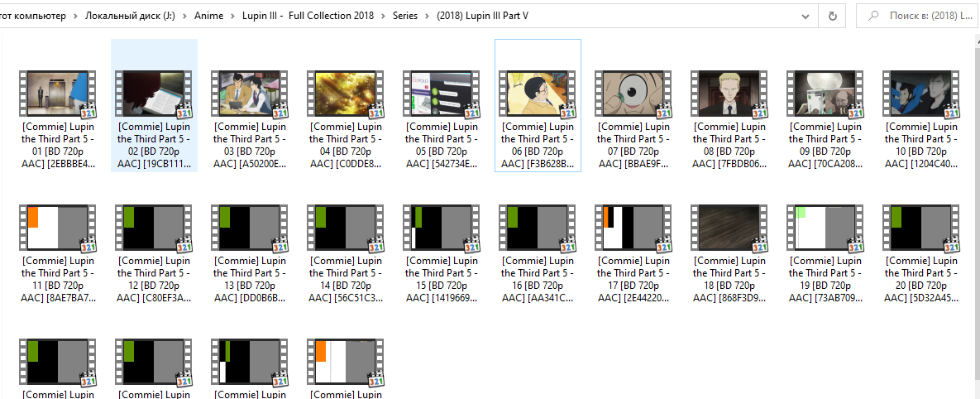Click file name of episode 18 [868F3D9...
The image size is (980, 399).
(729, 280)
